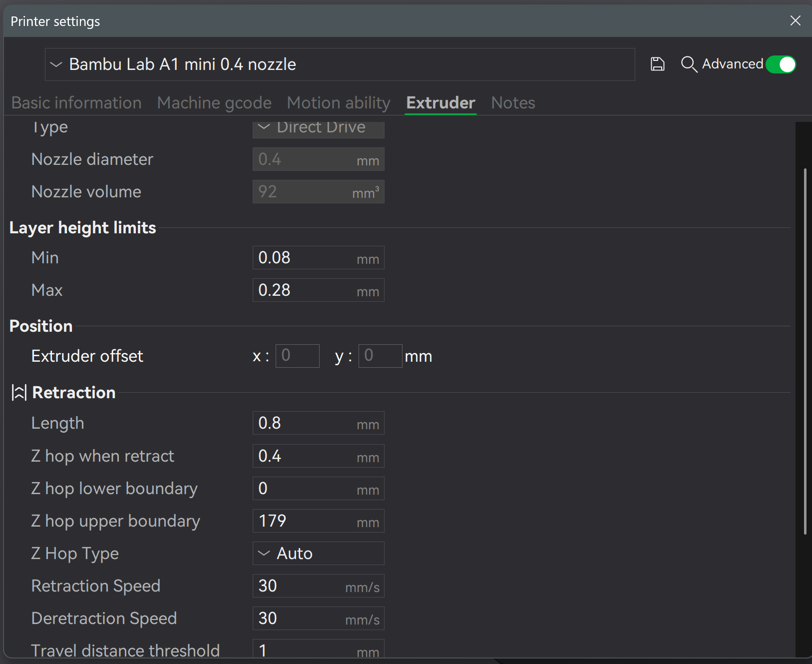This screenshot has height=664, width=812.
Task: Collapse the Retraction section icon
Action: [18, 393]
